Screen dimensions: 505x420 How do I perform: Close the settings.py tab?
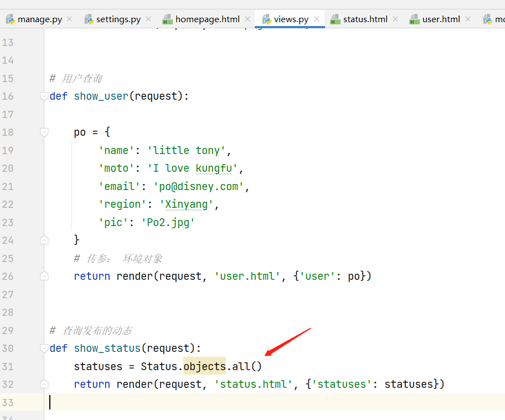point(148,19)
